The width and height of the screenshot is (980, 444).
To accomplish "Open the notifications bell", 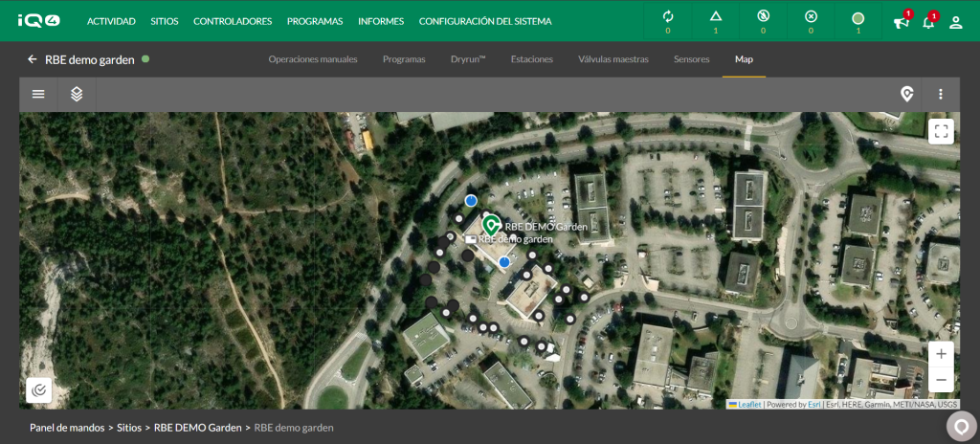I will click(928, 23).
